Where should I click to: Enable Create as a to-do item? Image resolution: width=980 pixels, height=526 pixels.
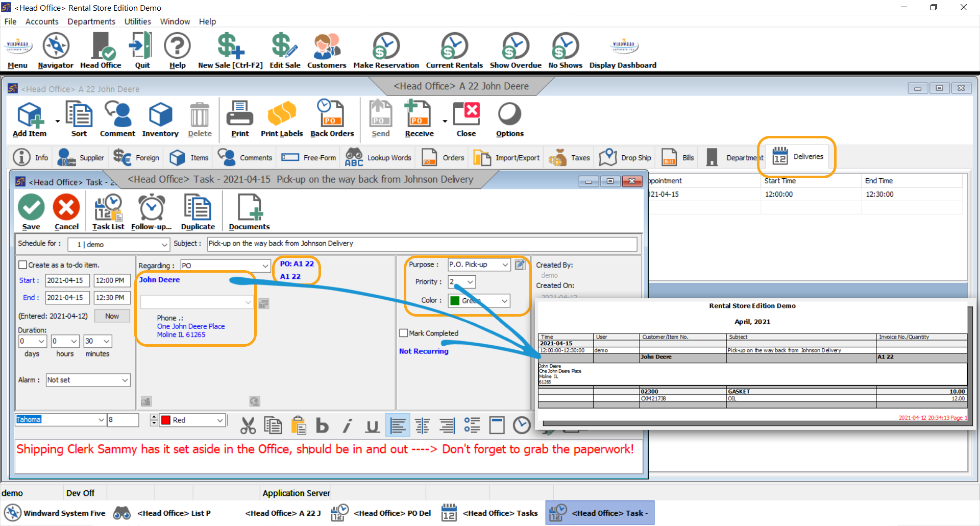[x=22, y=265]
